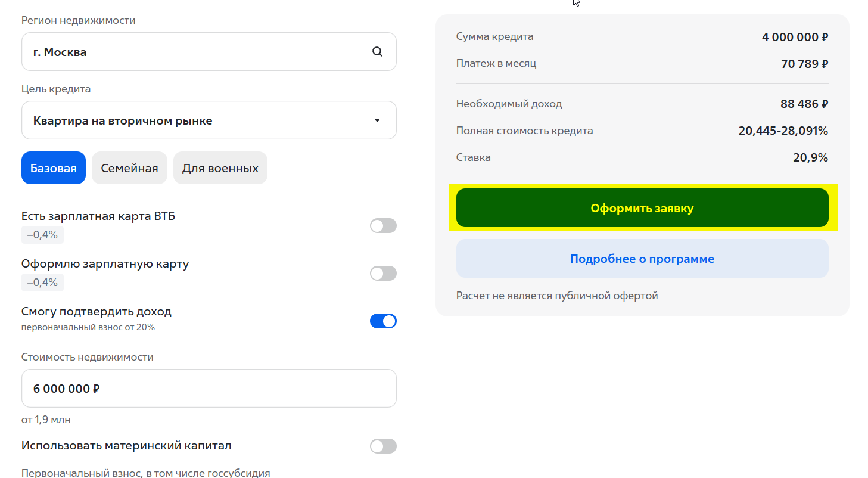Select the 'Базовая' program tab
Screen dimensions: 868x478
54,168
